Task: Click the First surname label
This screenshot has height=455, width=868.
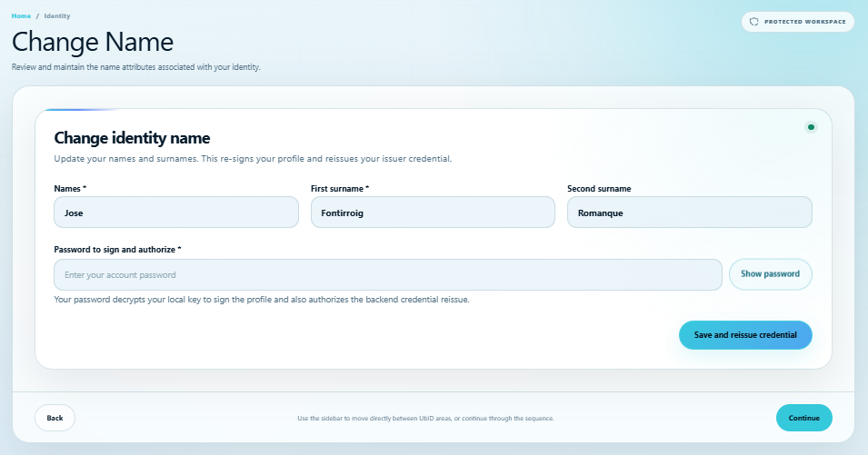Action: (x=339, y=189)
